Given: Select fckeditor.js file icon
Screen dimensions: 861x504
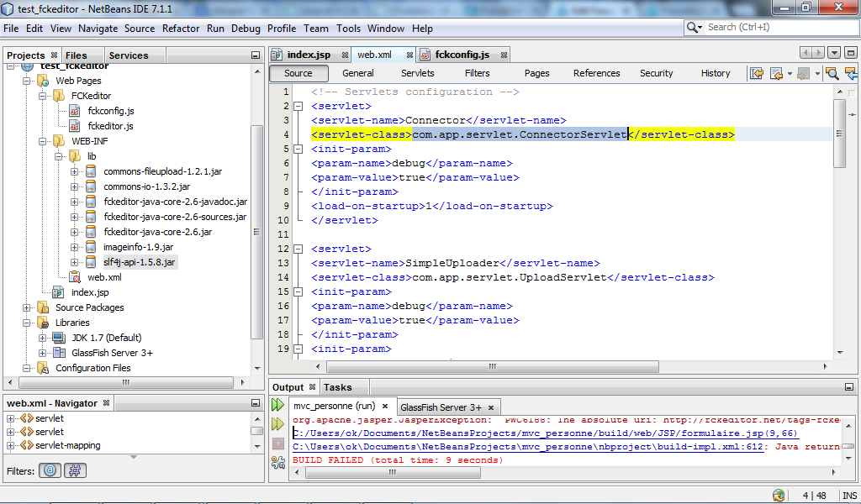Looking at the screenshot, I should (x=75, y=126).
